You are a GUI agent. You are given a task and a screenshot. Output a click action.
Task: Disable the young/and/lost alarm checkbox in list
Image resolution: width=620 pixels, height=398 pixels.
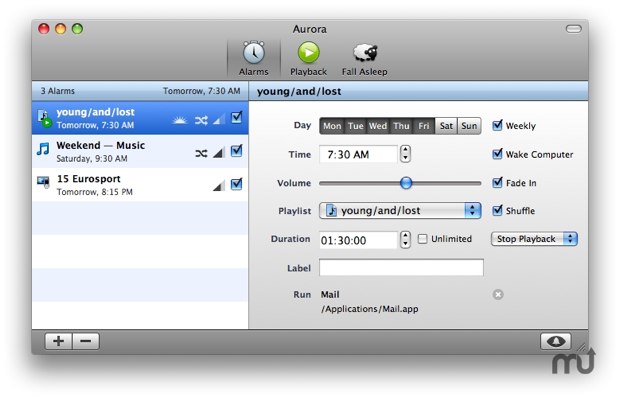pyautogui.click(x=236, y=117)
